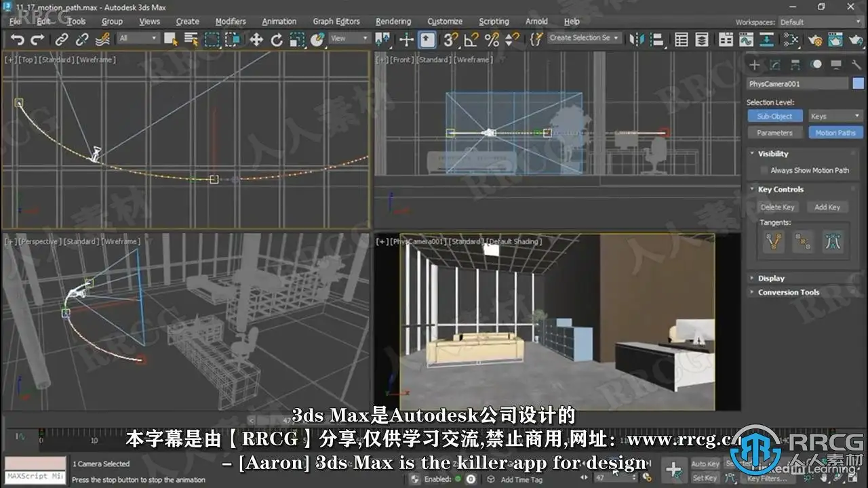Switch to the Create command panel tab
This screenshot has width=868, height=488.
coord(754,65)
